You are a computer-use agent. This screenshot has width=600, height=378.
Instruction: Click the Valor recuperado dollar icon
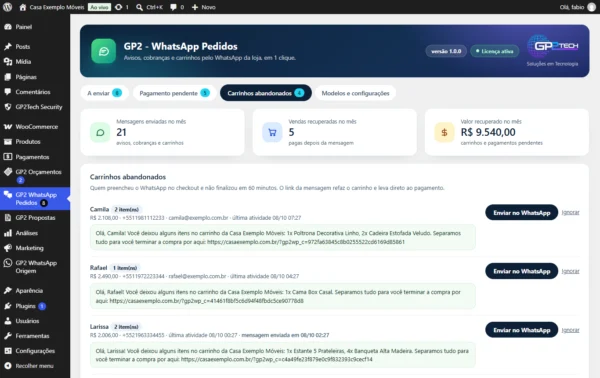click(x=444, y=132)
